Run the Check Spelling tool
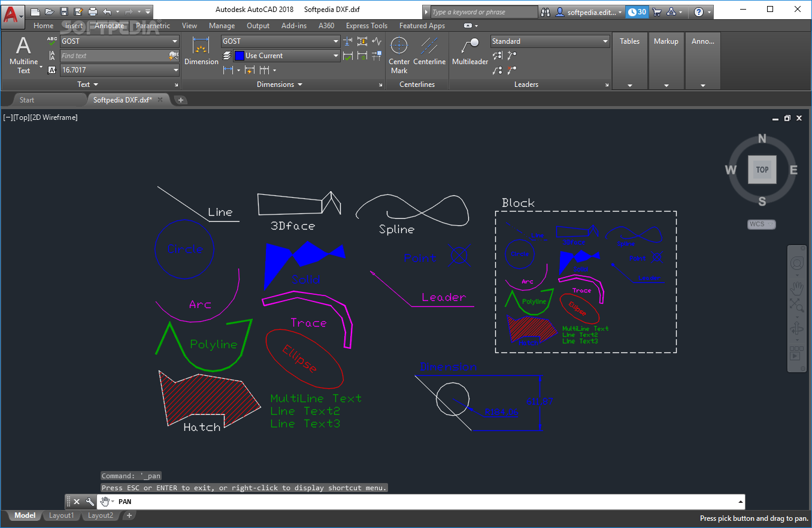Viewport: 812px width, 528px height. click(x=52, y=41)
